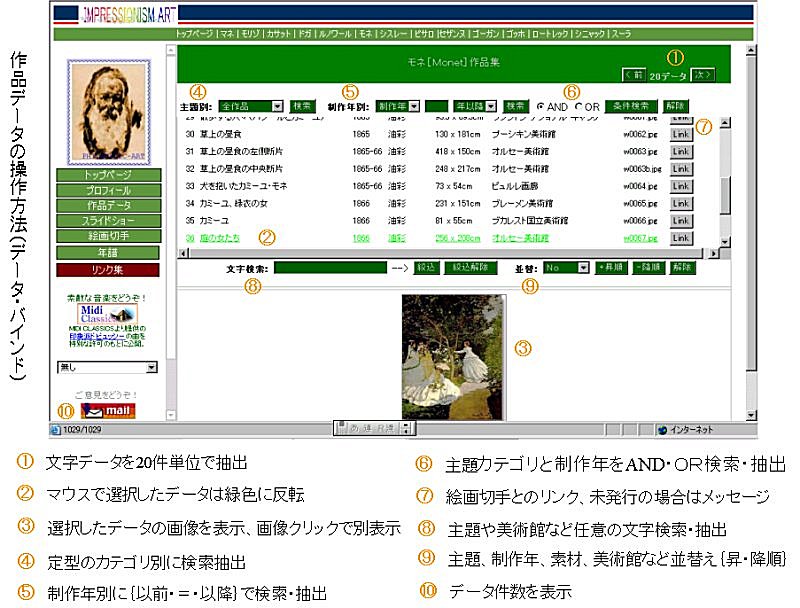Click the -降順 descending sort button

point(645,268)
